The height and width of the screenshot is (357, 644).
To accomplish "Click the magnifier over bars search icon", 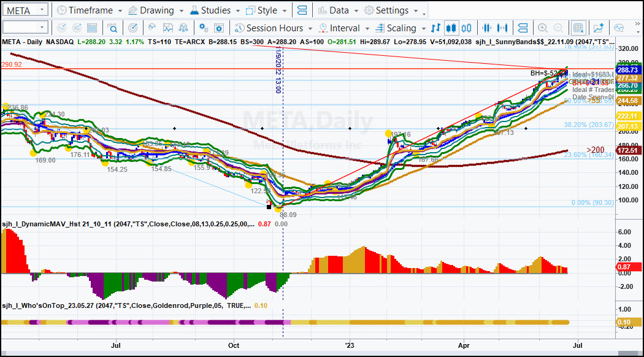I will [x=112, y=28].
